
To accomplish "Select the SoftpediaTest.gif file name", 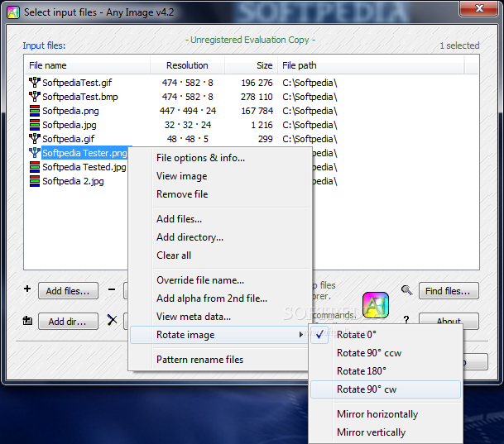I will click(x=77, y=83).
